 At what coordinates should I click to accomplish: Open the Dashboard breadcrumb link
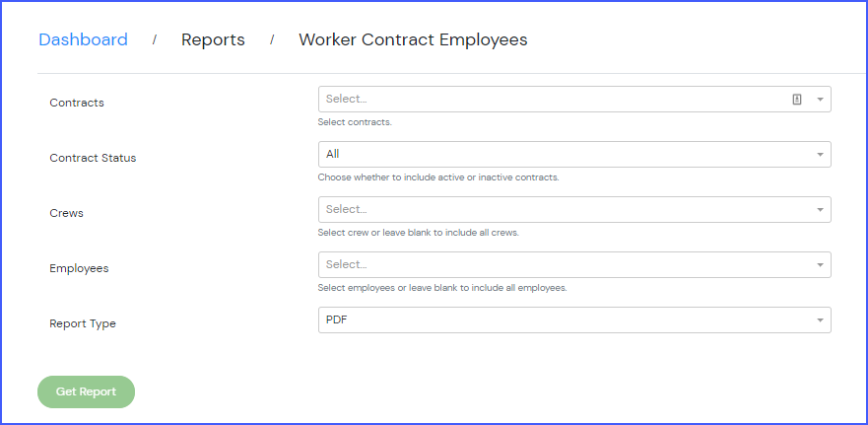[83, 39]
